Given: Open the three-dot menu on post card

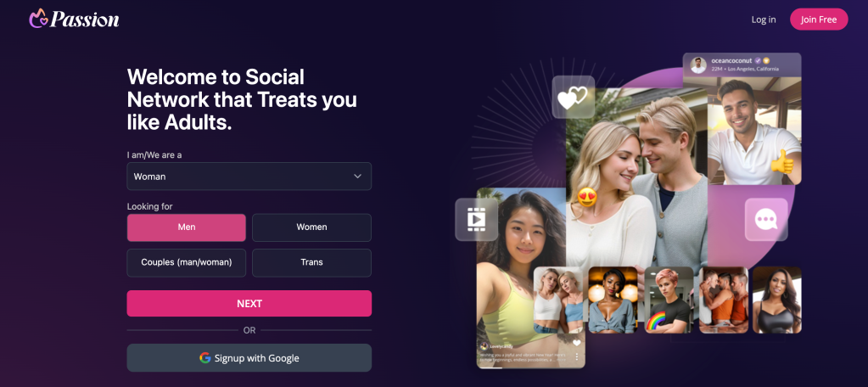Looking at the screenshot, I should pyautogui.click(x=576, y=357).
